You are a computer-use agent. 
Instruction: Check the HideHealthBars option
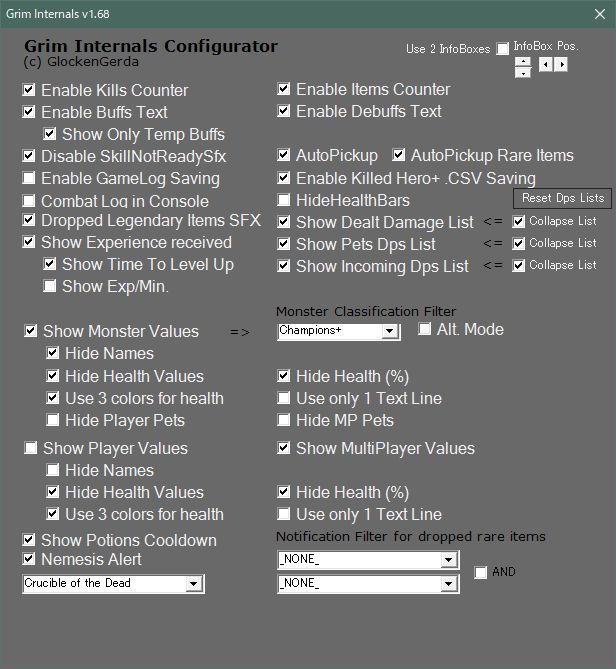tap(284, 200)
